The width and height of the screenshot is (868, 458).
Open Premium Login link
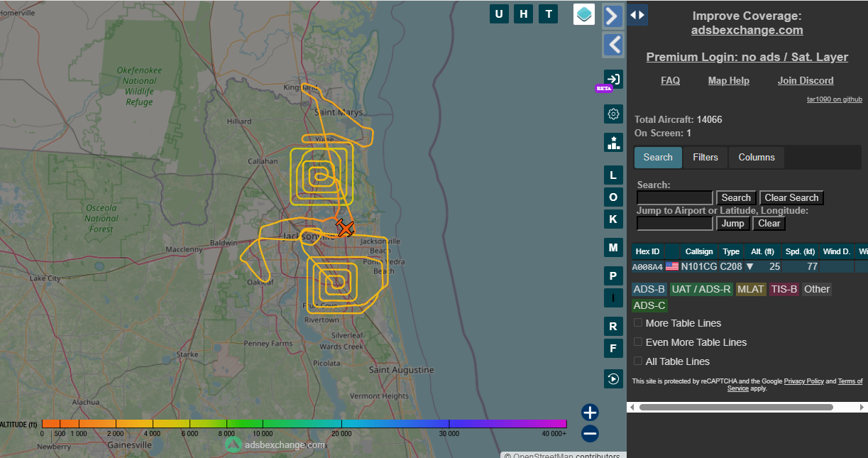(x=747, y=57)
